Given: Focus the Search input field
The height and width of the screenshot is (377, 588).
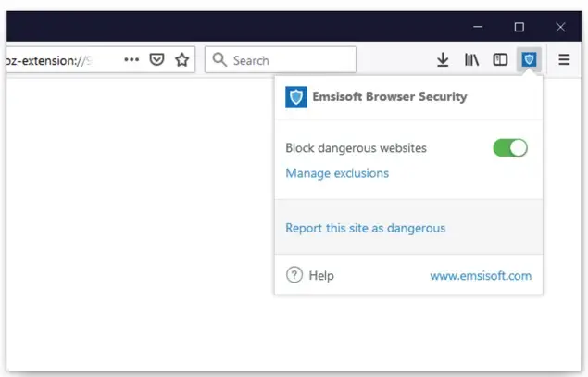Looking at the screenshot, I should pyautogui.click(x=281, y=59).
